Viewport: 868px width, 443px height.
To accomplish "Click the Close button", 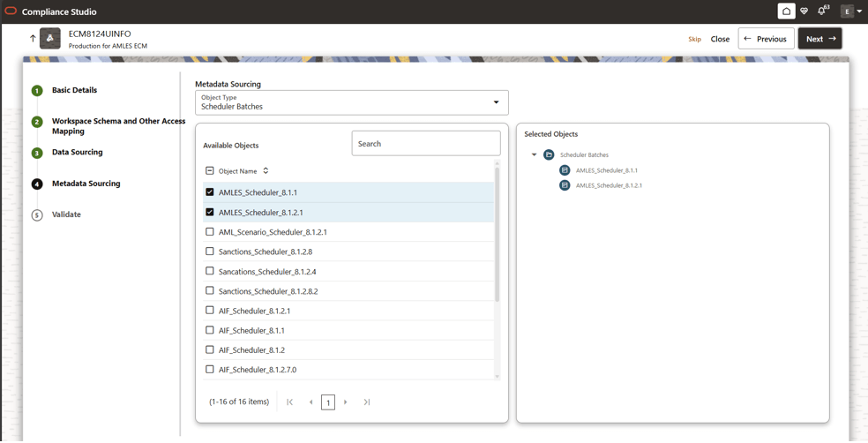I will (720, 39).
